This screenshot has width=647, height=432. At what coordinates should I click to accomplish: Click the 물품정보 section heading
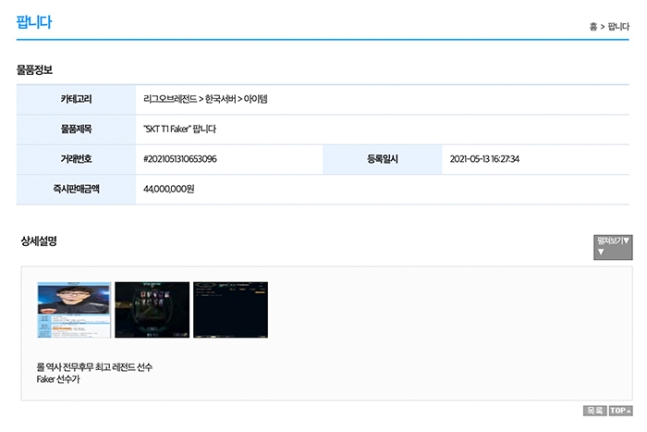[x=34, y=70]
